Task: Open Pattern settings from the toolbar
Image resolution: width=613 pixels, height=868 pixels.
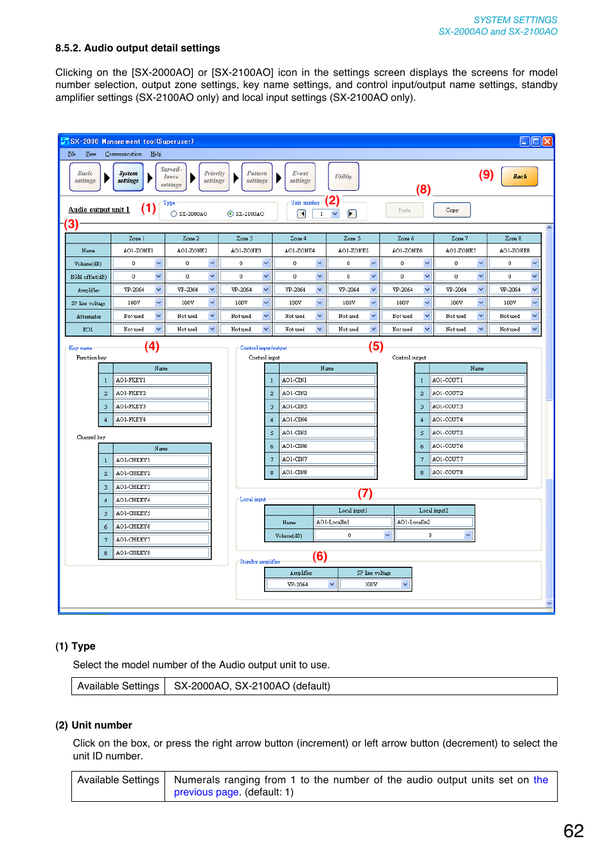Action: (x=257, y=177)
